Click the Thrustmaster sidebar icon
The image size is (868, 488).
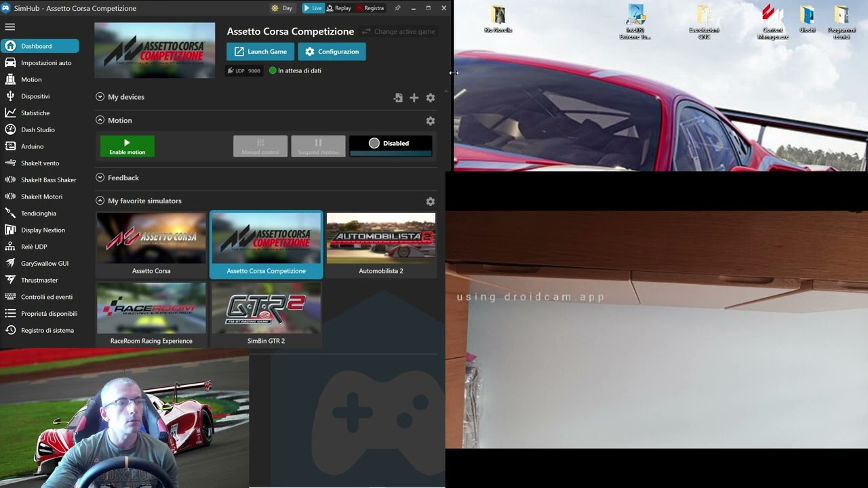pyautogui.click(x=10, y=280)
